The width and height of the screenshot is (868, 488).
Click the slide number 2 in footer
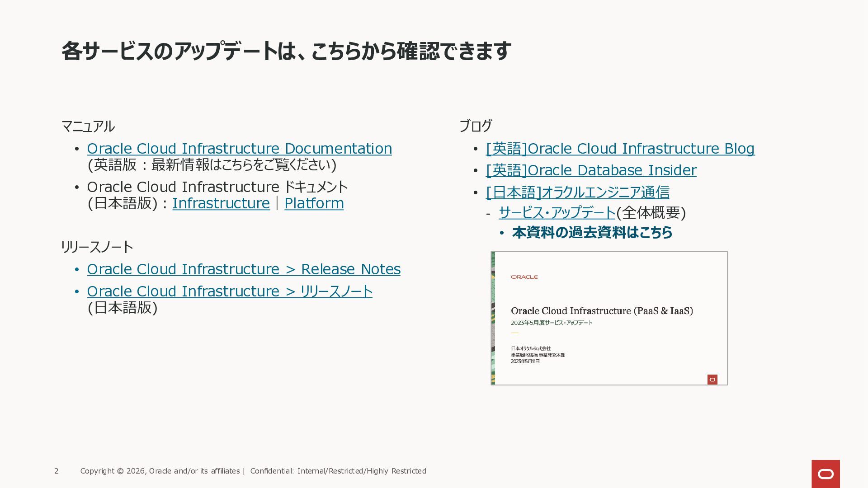(57, 471)
